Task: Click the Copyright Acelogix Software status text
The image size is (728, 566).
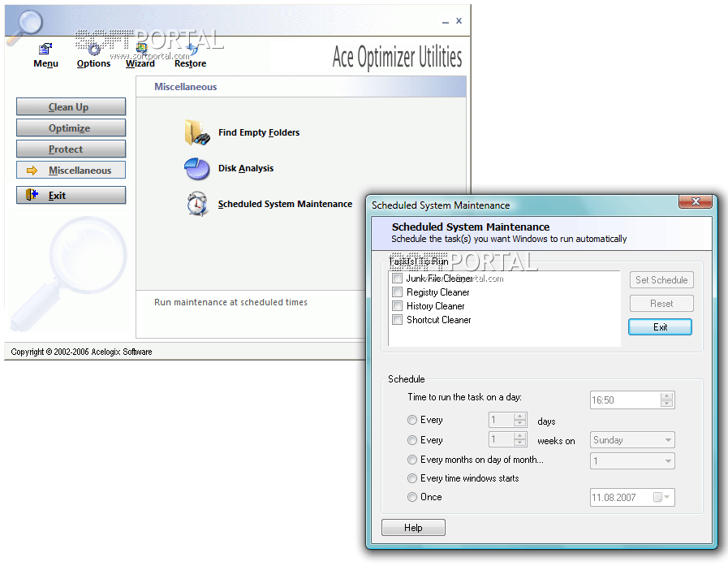Action: tap(82, 352)
